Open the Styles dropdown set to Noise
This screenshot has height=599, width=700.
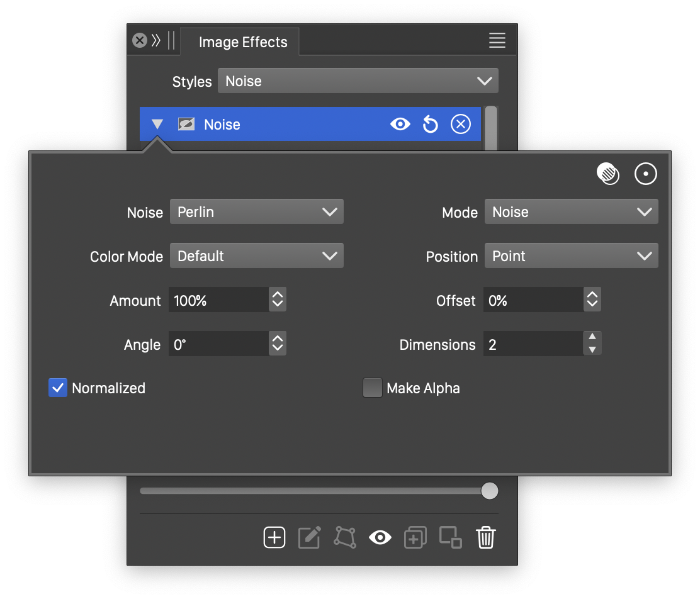358,81
